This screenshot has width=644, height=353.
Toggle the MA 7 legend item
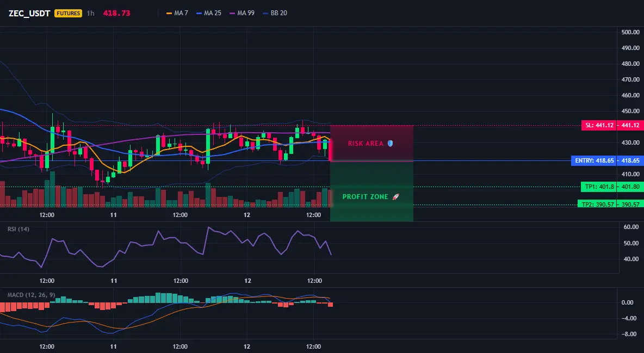(177, 13)
